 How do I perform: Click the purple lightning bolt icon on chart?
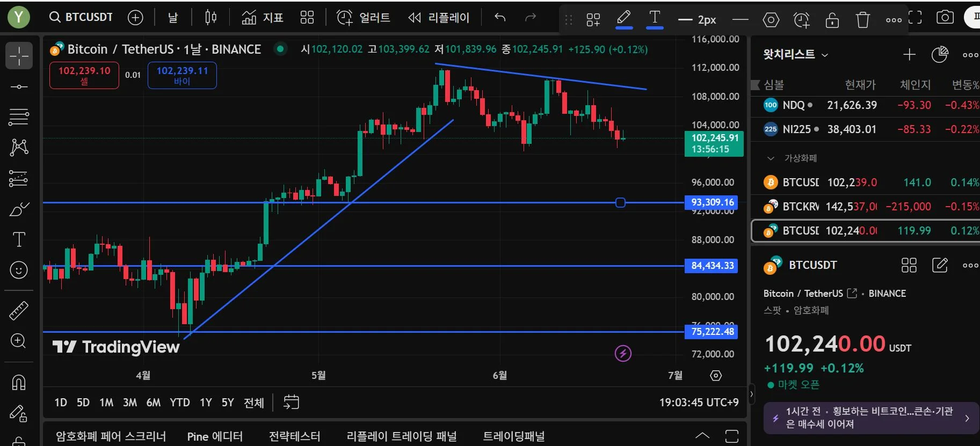click(623, 354)
